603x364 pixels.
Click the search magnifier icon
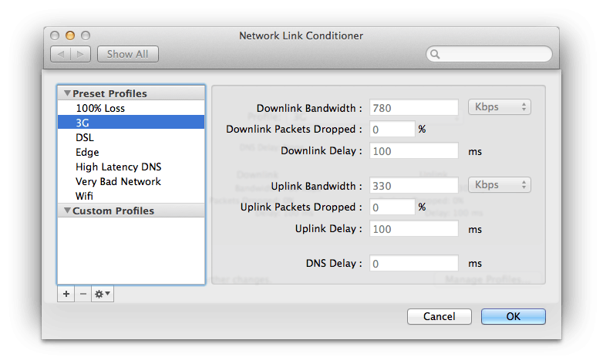click(436, 55)
